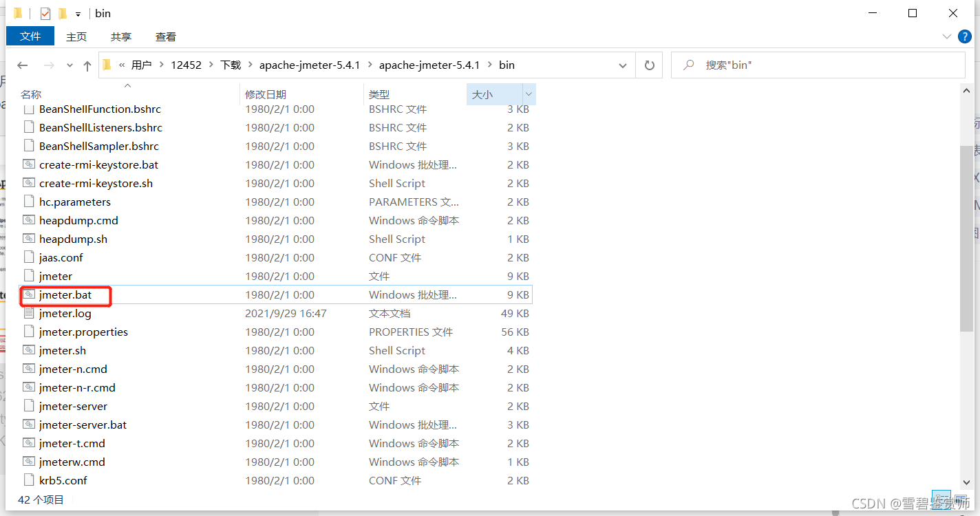Click the new folder icon in title bar

click(x=63, y=13)
